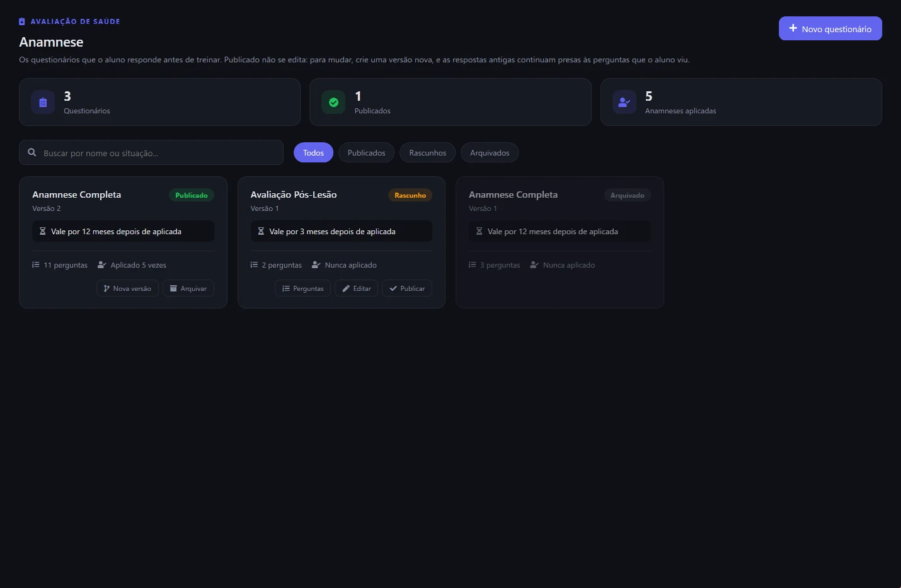This screenshot has width=901, height=588.
Task: Click the user-check icon on Anamneses aplicadas card
Action: (x=624, y=102)
